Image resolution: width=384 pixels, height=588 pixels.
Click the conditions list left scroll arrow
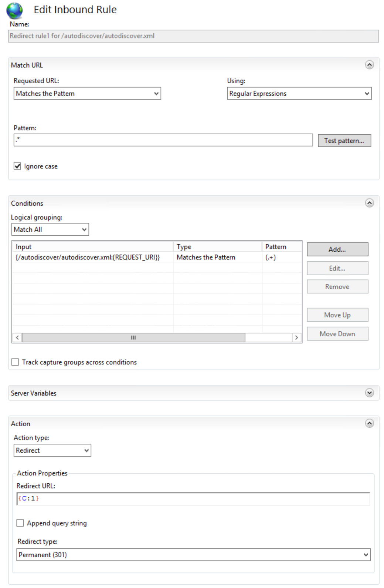[x=17, y=337]
